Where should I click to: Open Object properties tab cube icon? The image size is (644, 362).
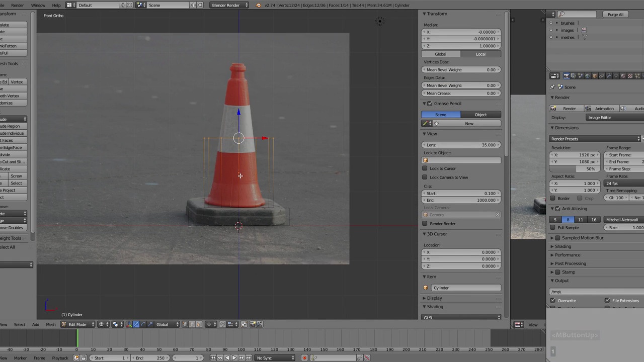coord(594,76)
